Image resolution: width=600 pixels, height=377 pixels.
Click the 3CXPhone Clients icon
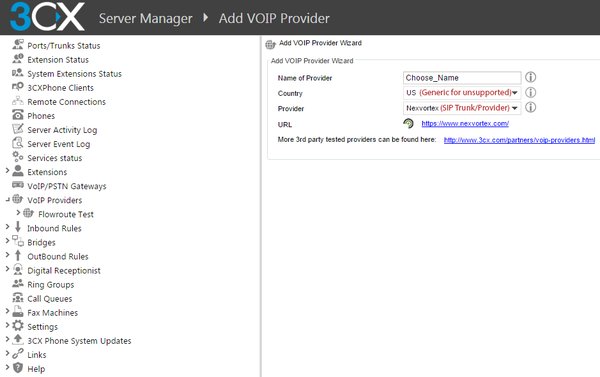coord(18,87)
